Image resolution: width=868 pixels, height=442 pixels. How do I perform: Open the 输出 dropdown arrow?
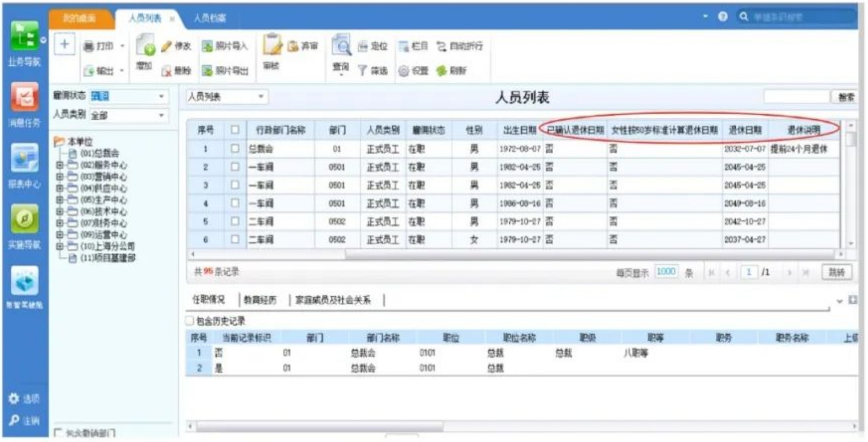coord(122,71)
